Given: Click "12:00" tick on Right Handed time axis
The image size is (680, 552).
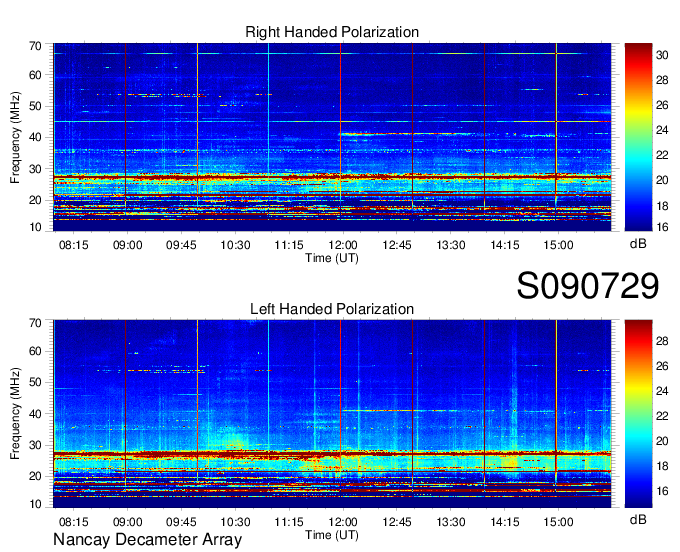Looking at the screenshot, I should pos(343,245).
